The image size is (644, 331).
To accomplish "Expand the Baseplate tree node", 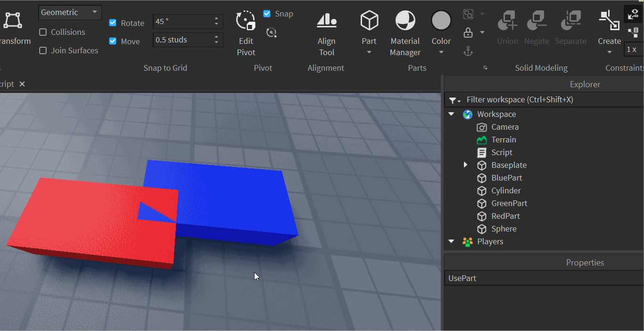I will pyautogui.click(x=465, y=165).
